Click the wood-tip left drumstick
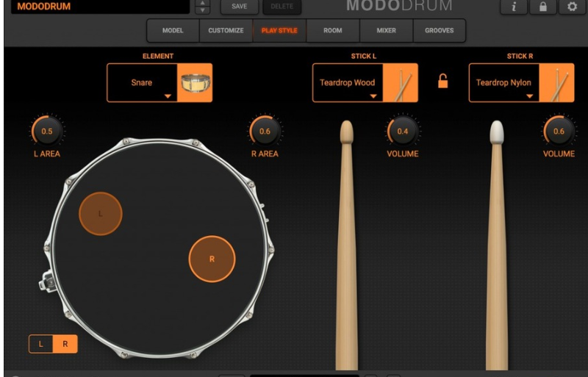Viewport: 588px width, 377px height. pyautogui.click(x=346, y=245)
